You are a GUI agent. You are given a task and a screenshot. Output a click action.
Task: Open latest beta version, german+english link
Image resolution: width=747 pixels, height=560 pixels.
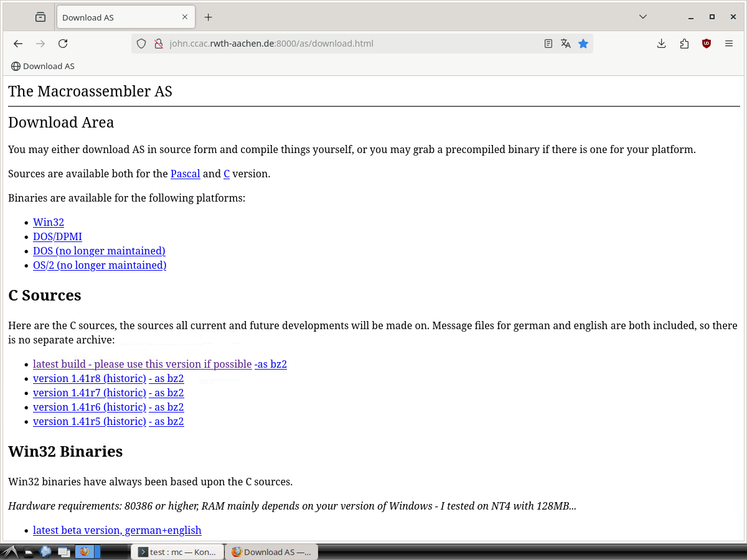(117, 530)
